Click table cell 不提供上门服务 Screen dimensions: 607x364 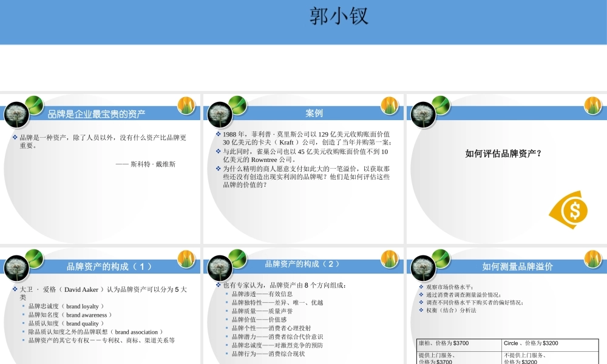(x=550, y=358)
